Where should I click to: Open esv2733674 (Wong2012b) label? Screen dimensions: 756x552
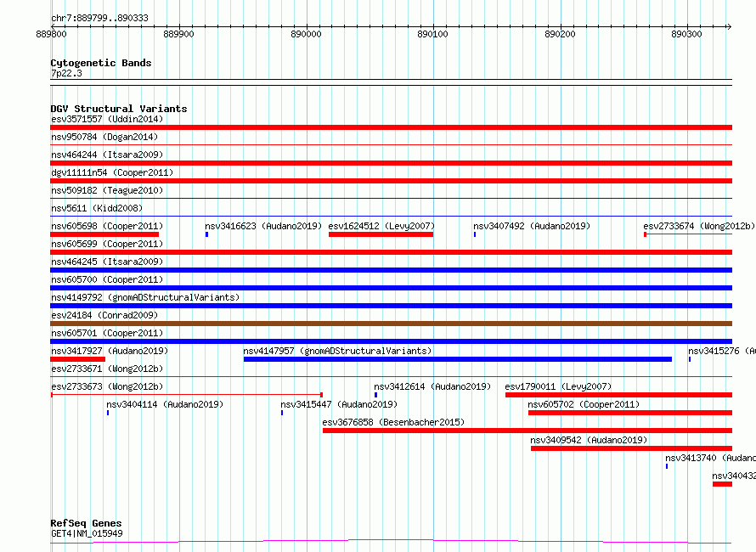(699, 226)
